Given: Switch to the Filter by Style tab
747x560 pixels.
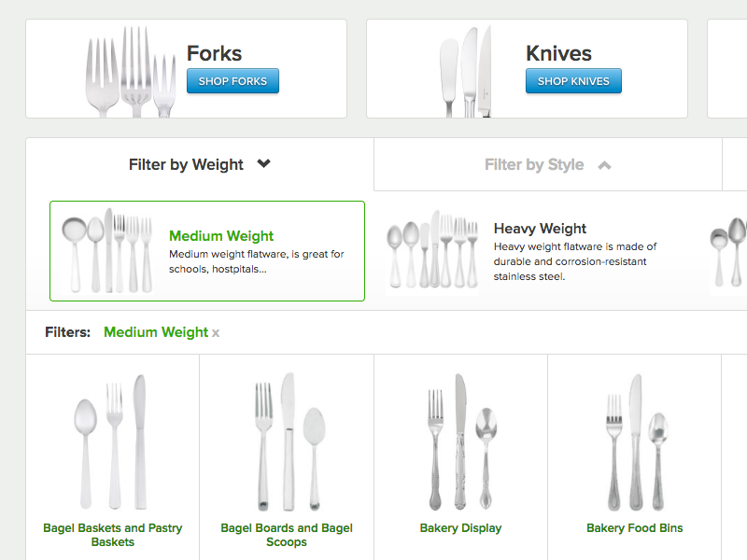Looking at the screenshot, I should tap(534, 165).
